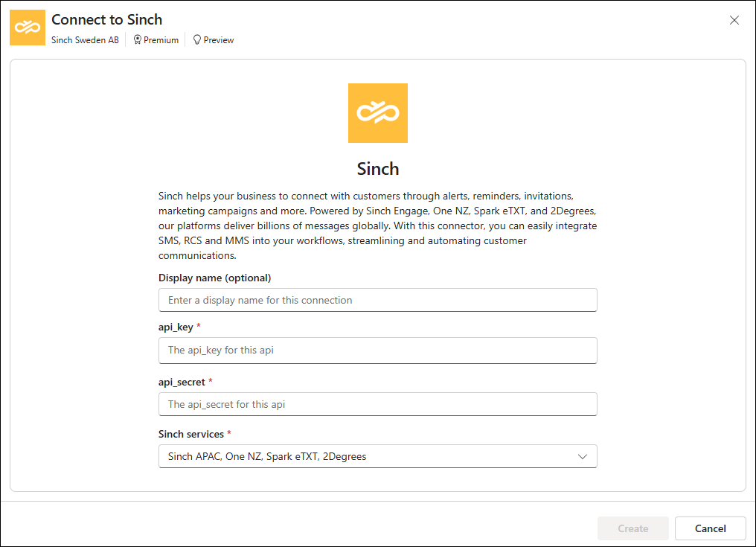Click the Sinch Sweden AB publisher text
Screen dimensions: 756x547
tap(85, 40)
